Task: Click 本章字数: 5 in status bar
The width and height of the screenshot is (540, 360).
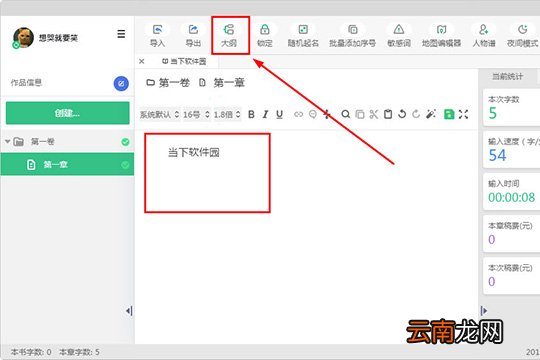Action: [x=80, y=352]
